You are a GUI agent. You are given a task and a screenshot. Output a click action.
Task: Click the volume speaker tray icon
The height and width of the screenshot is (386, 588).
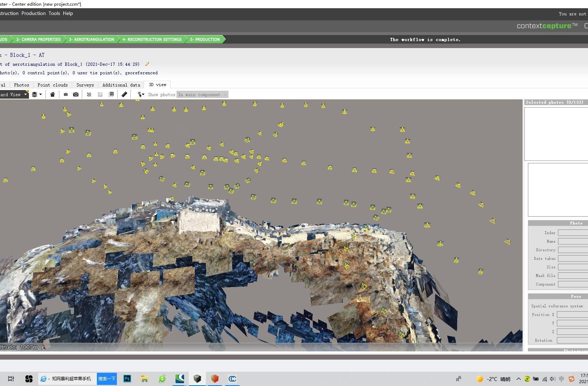(x=553, y=379)
